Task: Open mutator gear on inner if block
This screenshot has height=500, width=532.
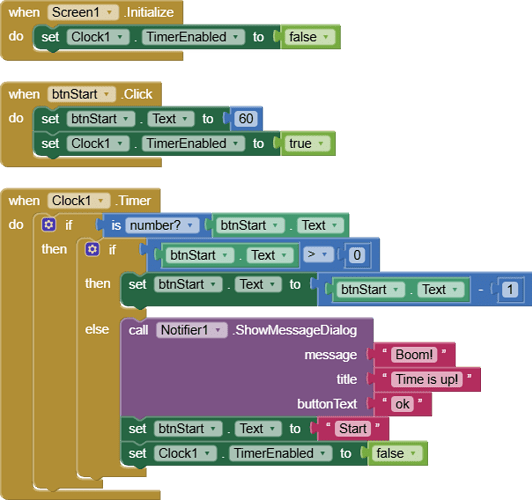Action: pyautogui.click(x=92, y=250)
